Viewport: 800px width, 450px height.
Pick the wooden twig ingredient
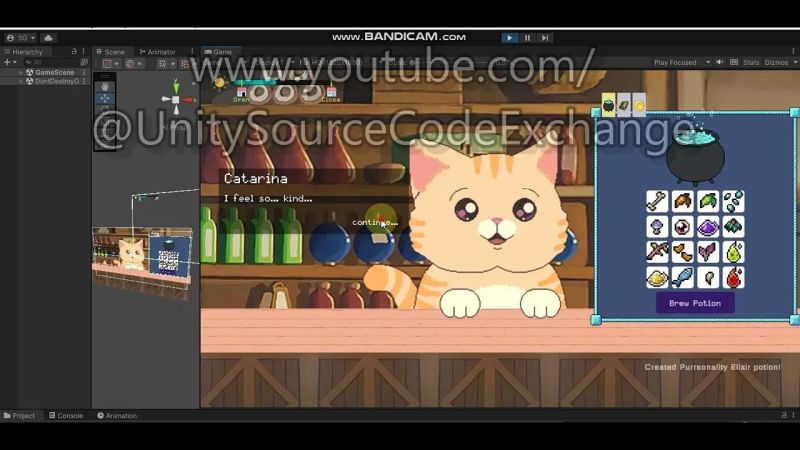coord(657,252)
